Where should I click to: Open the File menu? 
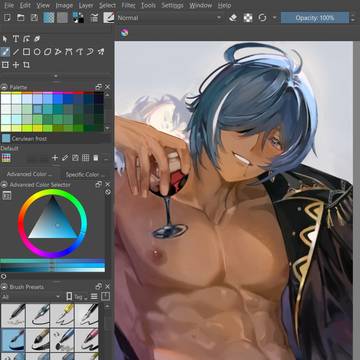pyautogui.click(x=9, y=5)
